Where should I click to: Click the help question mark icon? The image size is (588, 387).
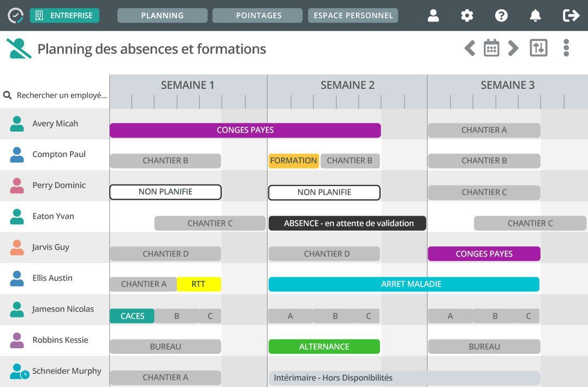501,15
